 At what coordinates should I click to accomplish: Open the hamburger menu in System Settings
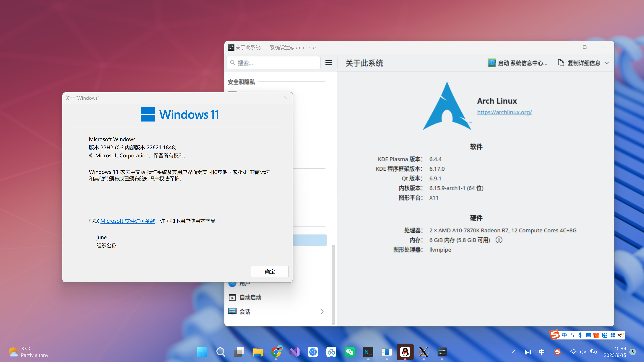(x=329, y=63)
